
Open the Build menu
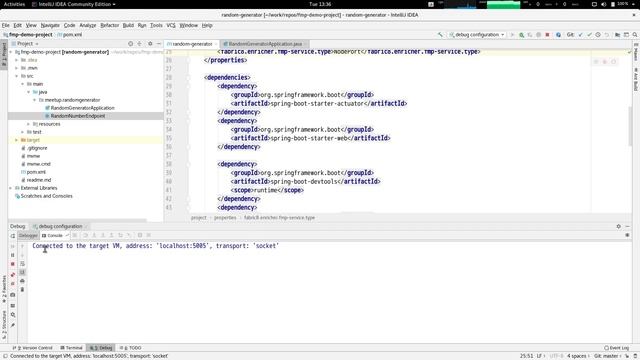point(128,25)
